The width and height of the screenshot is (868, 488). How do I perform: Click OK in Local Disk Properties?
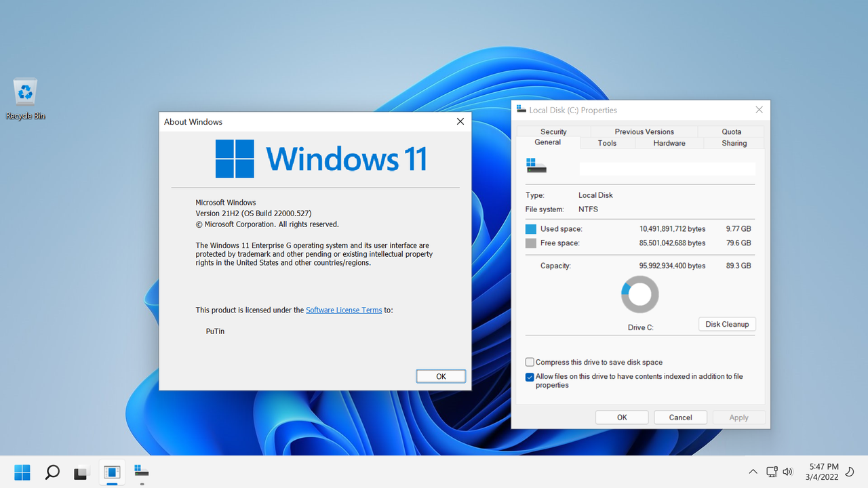point(622,418)
